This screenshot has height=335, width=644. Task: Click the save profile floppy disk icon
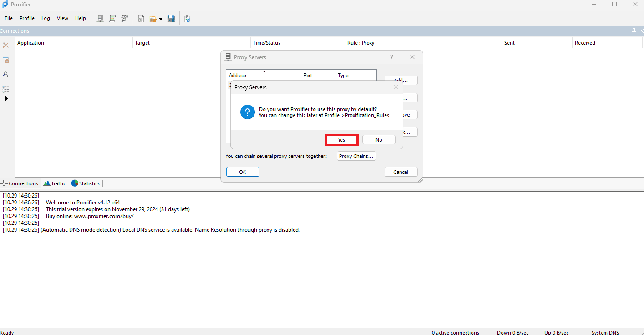pos(171,19)
